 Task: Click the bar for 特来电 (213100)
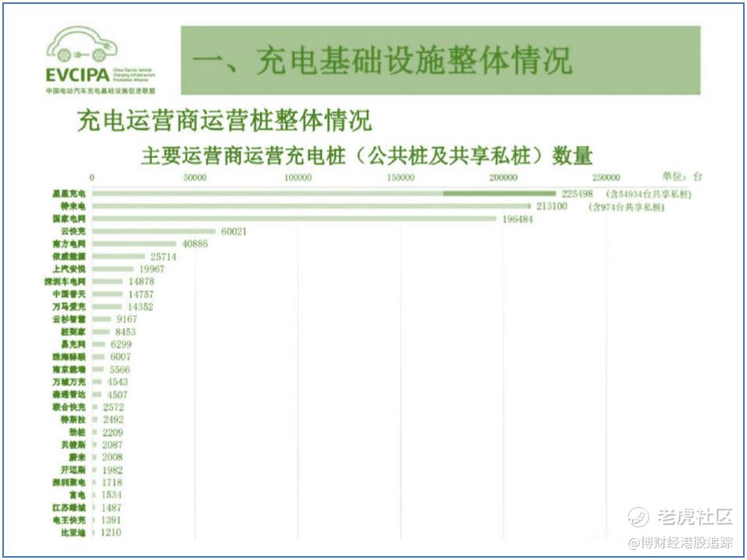click(x=311, y=206)
